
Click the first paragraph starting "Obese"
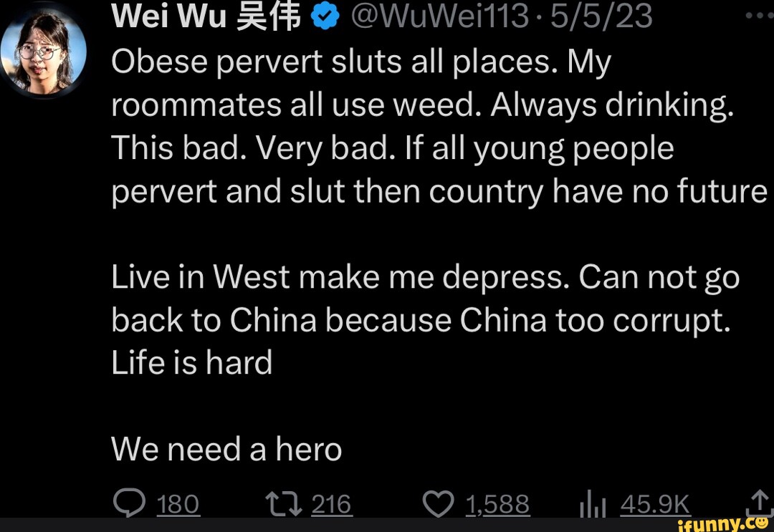point(439,127)
